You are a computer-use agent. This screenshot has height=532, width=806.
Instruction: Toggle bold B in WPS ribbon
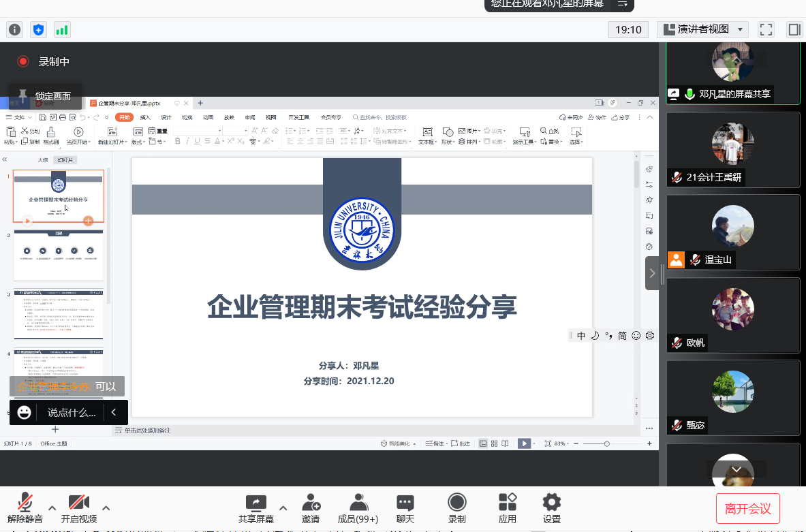click(x=177, y=141)
